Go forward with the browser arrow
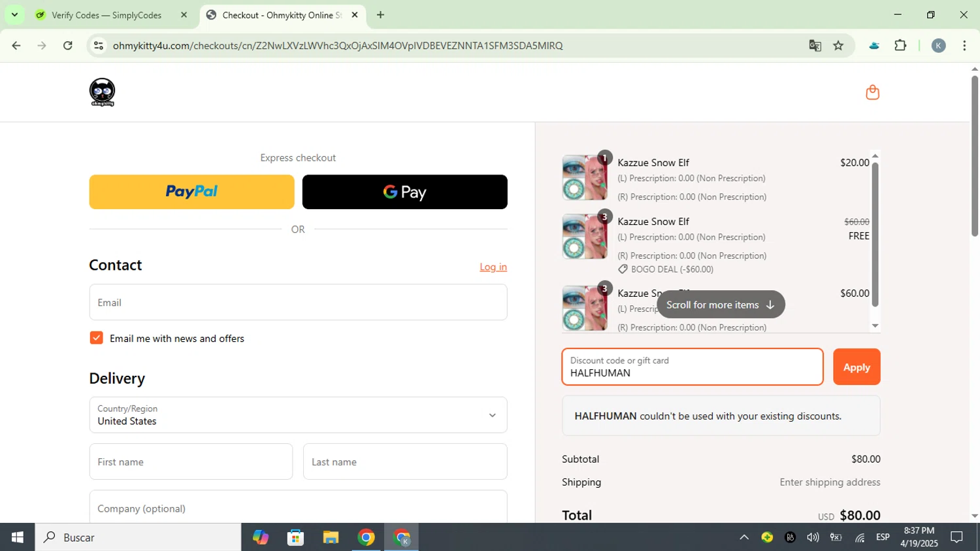The image size is (980, 551). (x=42, y=46)
